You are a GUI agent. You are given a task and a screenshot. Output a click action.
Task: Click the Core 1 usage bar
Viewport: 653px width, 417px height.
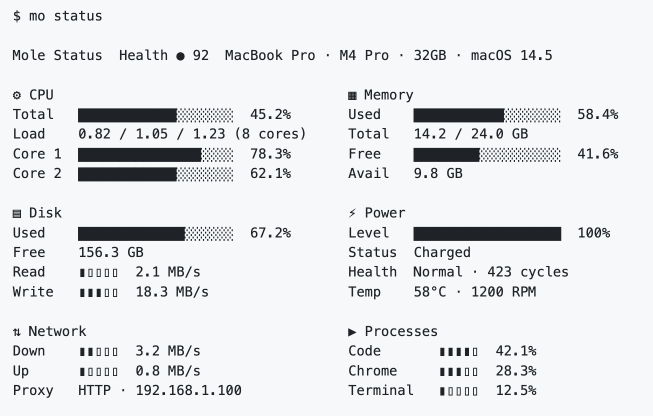pyautogui.click(x=155, y=154)
